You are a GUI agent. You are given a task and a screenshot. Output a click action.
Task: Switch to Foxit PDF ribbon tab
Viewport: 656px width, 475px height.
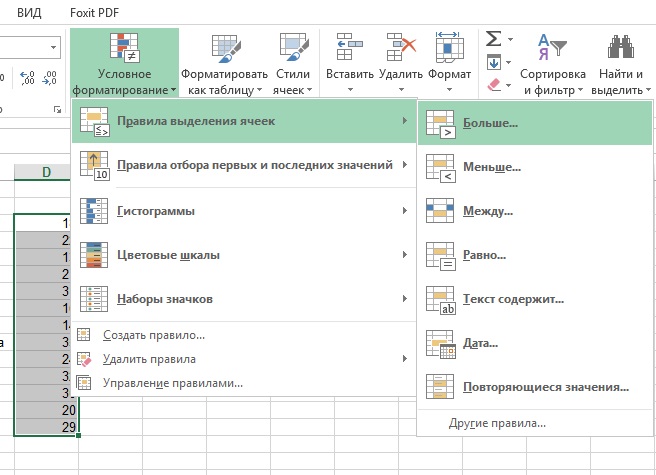95,13
